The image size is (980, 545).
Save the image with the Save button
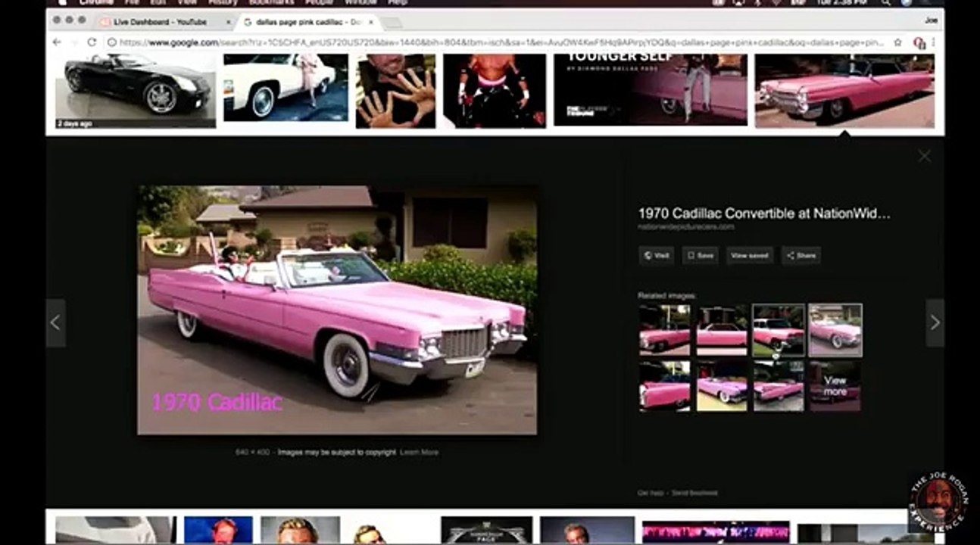point(700,256)
